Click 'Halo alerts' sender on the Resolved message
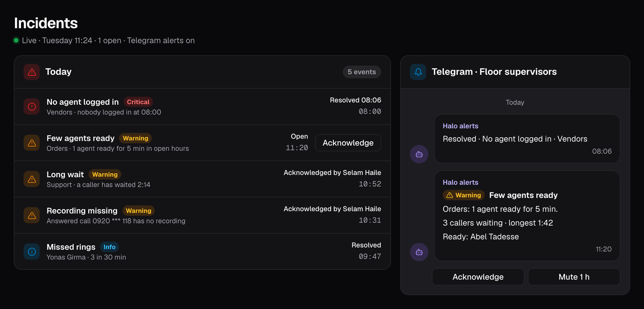The width and height of the screenshot is (644, 309). (x=460, y=126)
